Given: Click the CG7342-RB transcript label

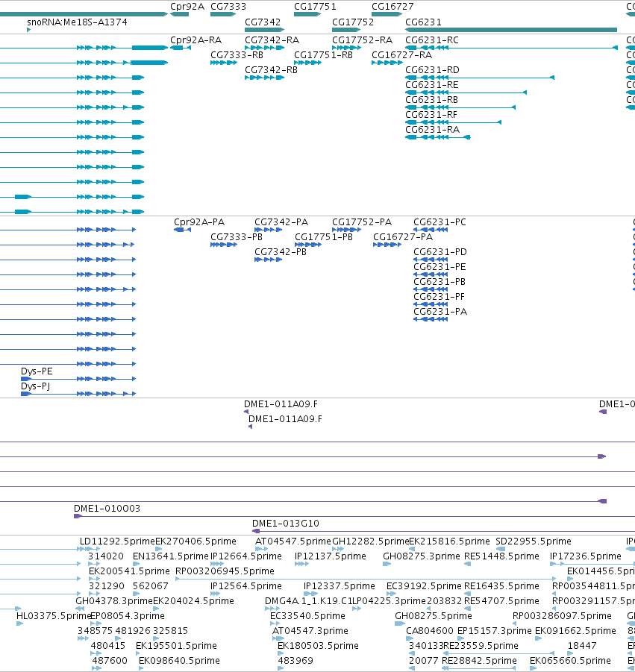Looking at the screenshot, I should point(271,69).
